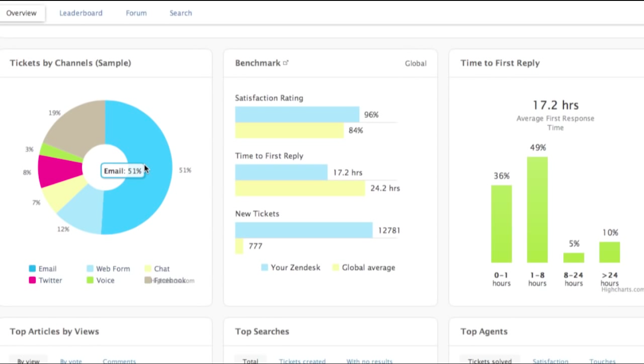Click the Voice legend color marker
This screenshot has width=644, height=364.
pos(90,280)
